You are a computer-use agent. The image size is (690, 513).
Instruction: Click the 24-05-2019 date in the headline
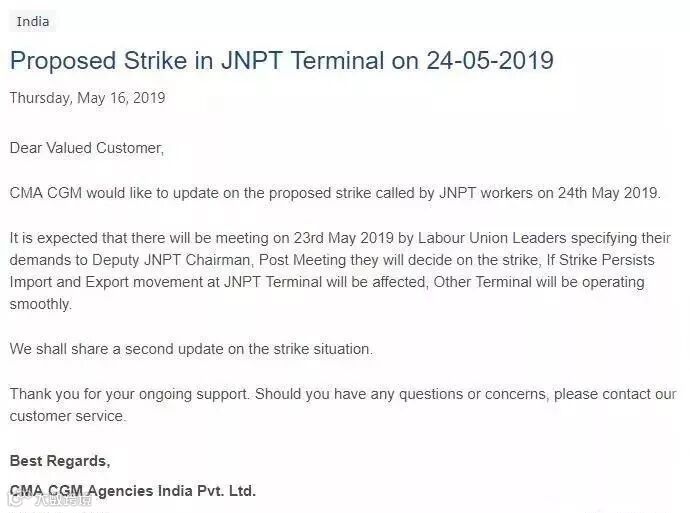(490, 60)
